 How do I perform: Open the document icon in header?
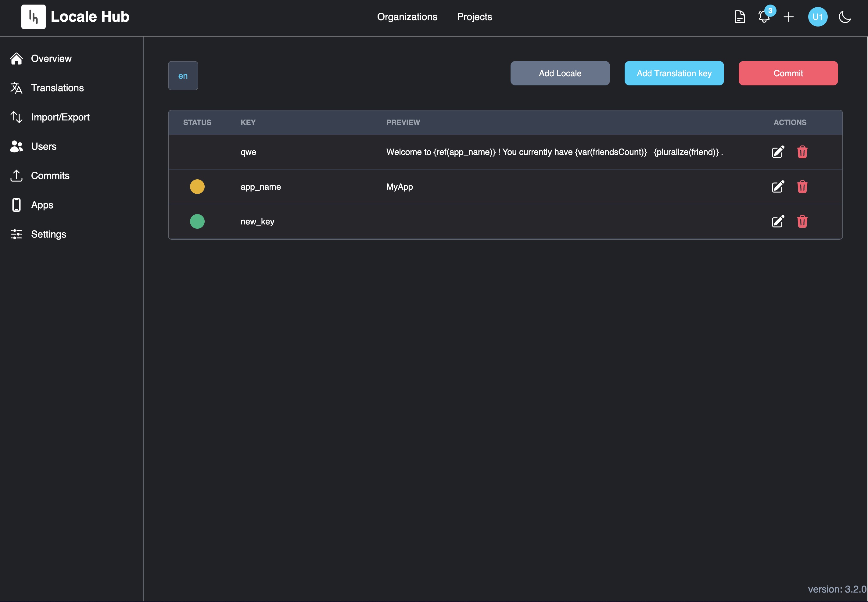[x=739, y=17]
